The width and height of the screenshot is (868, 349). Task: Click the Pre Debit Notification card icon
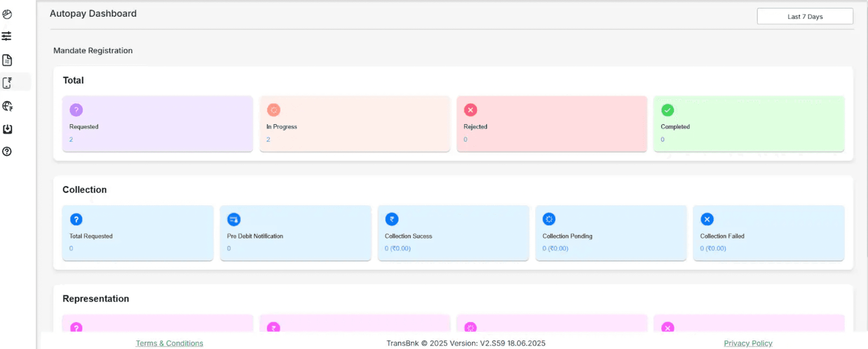(234, 219)
